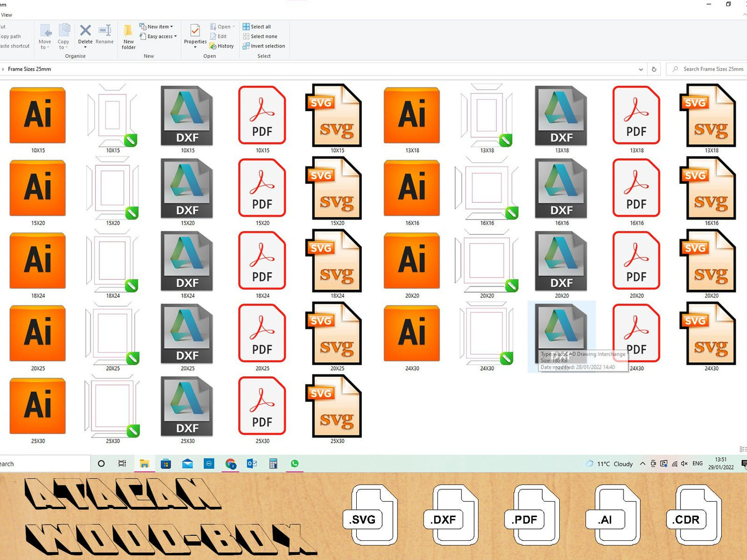
Task: Click the Rename icon in the ribbon
Action: pyautogui.click(x=104, y=35)
